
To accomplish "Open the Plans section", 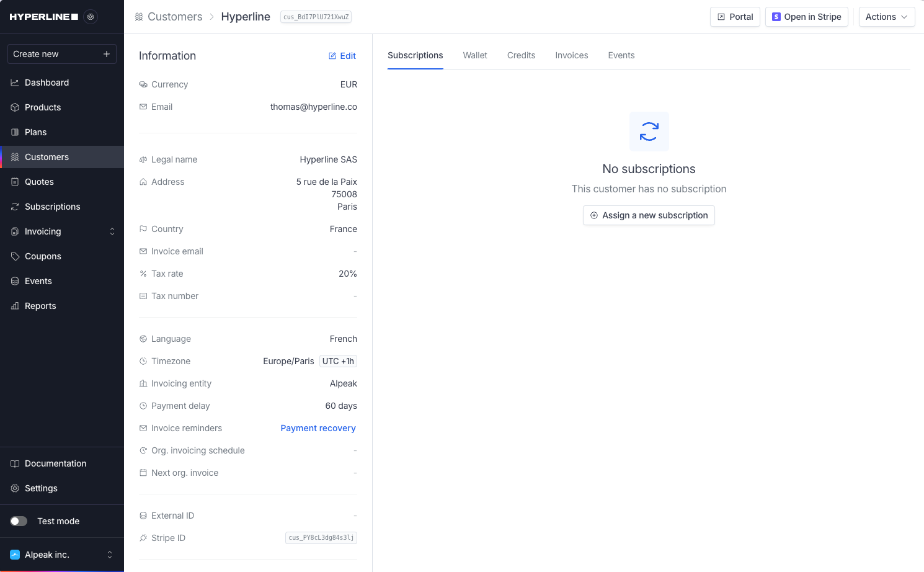I will pyautogui.click(x=62, y=132).
